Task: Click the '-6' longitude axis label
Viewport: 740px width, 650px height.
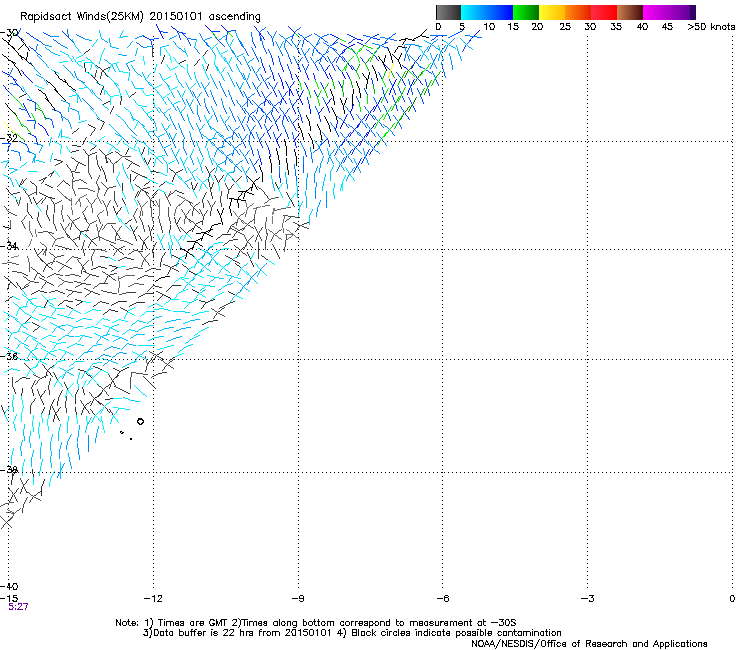Action: 442,599
